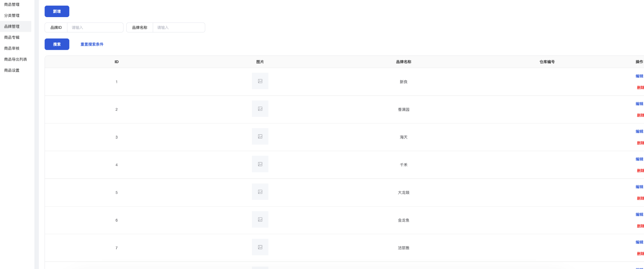The height and width of the screenshot is (269, 644).
Task: Navigate to 商品审核 page
Action: 12,48
